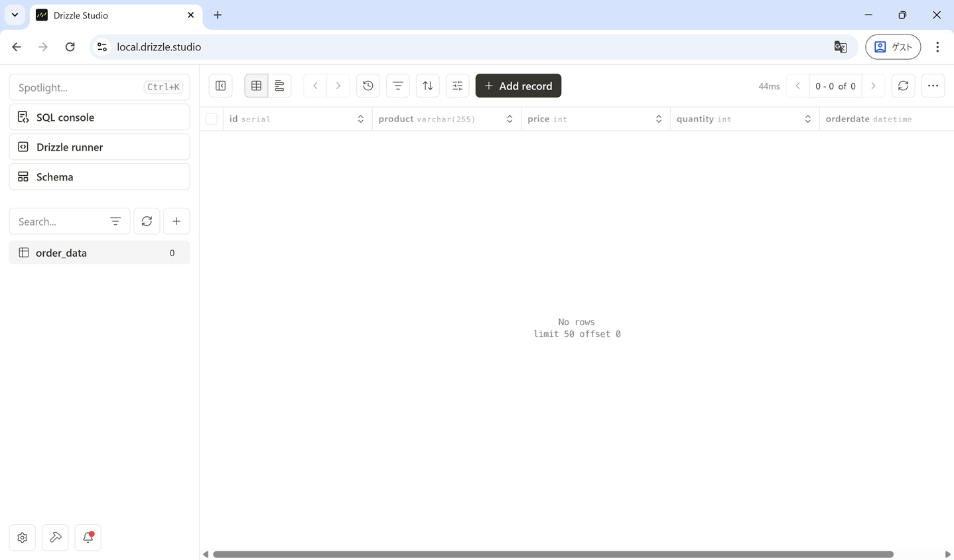
Task: Toggle the select-all rows checkbox
Action: pos(212,119)
